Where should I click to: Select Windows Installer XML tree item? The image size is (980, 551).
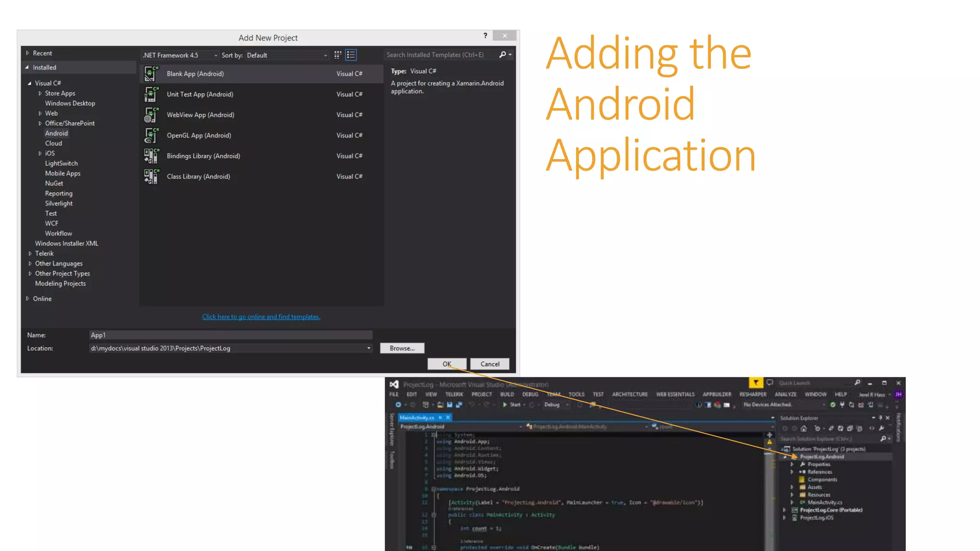click(67, 243)
